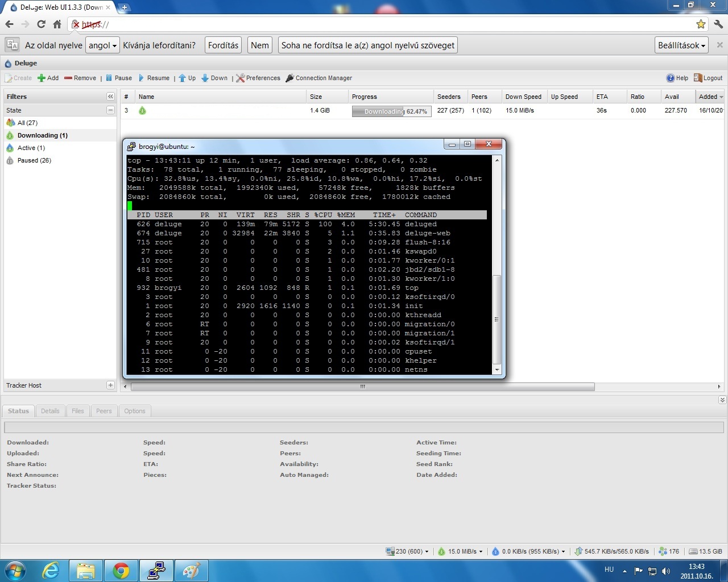
Task: Open Internet Explorer from taskbar
Action: (51, 571)
